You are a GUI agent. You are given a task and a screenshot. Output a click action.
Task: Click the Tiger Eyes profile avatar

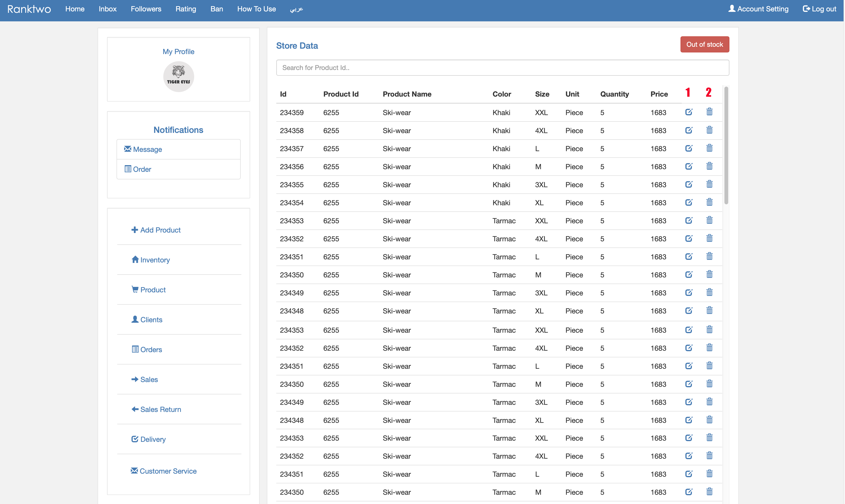[x=178, y=76]
